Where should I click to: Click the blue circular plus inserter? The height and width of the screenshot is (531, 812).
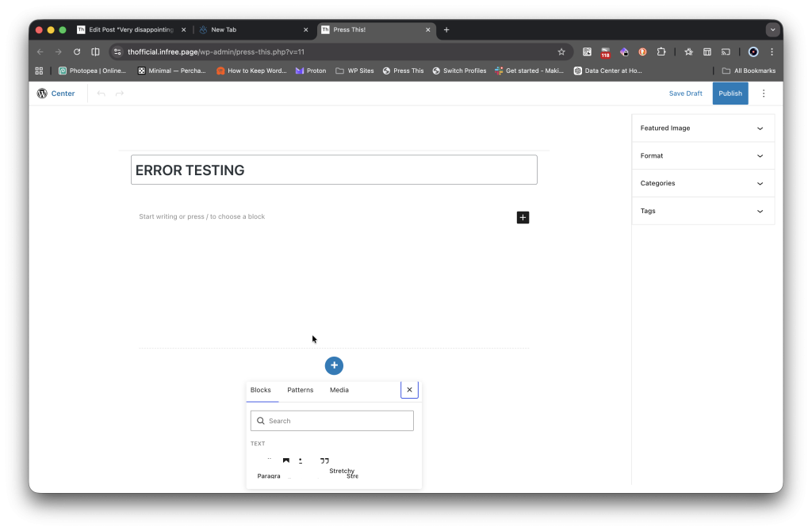[334, 365]
